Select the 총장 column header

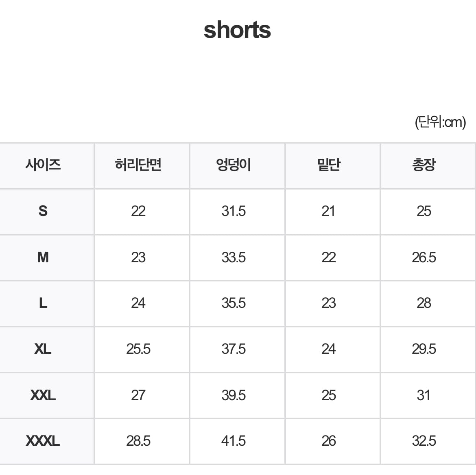point(424,165)
